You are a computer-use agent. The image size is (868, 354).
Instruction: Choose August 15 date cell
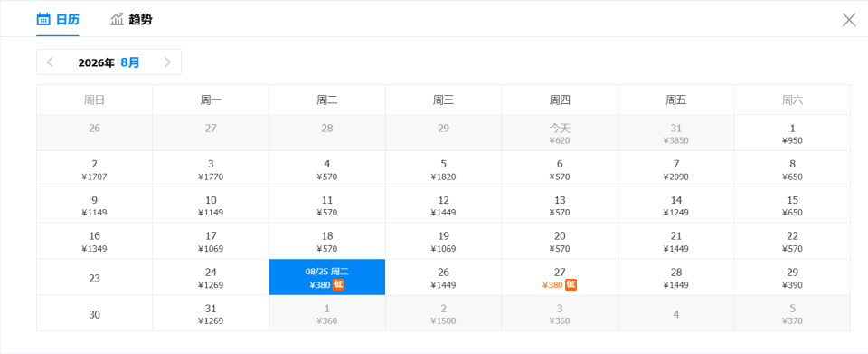pyautogui.click(x=792, y=205)
